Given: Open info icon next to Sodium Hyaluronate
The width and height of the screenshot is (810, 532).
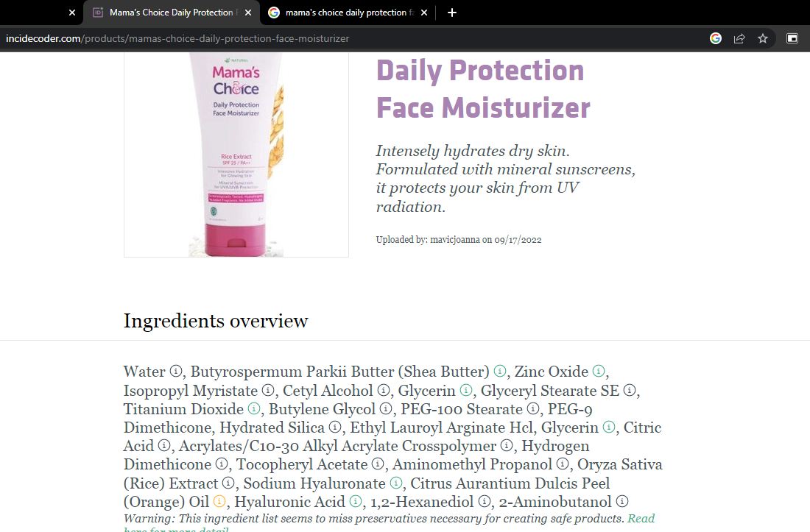Looking at the screenshot, I should [395, 483].
